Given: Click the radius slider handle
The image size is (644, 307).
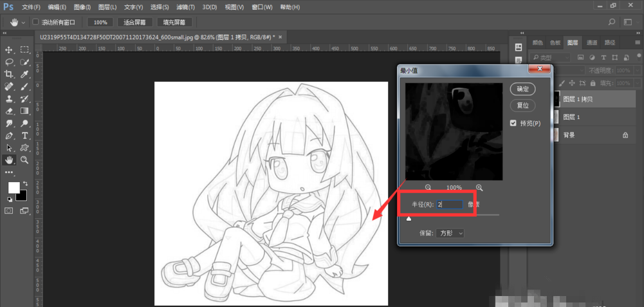Looking at the screenshot, I should pyautogui.click(x=409, y=218).
